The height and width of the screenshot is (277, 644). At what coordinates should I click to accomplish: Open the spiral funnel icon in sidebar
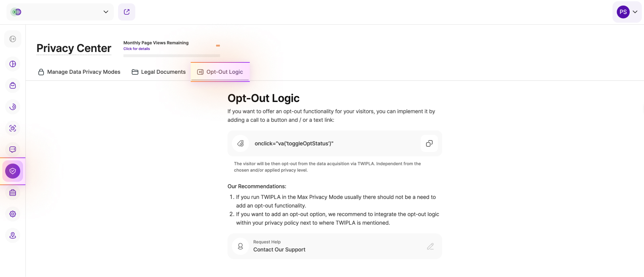tap(13, 107)
